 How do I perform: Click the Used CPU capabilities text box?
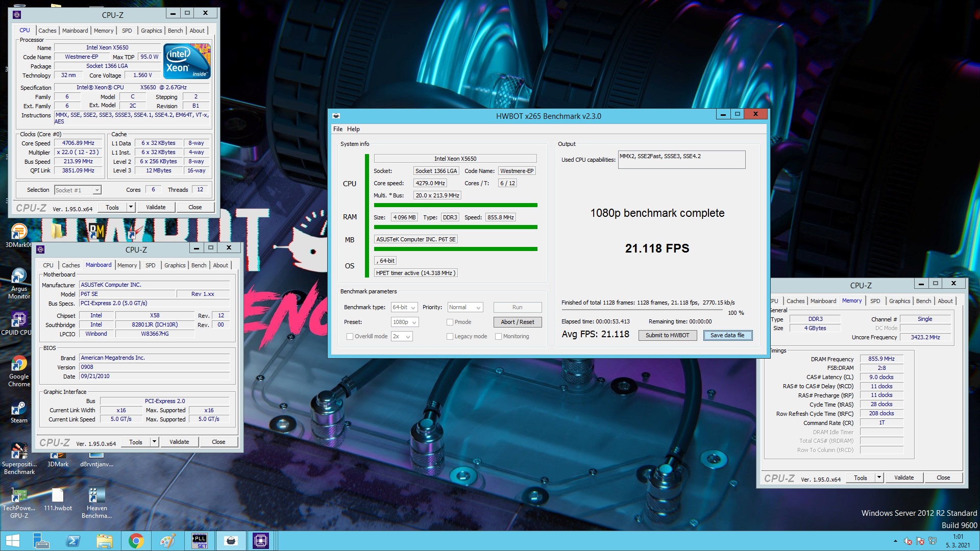[681, 160]
